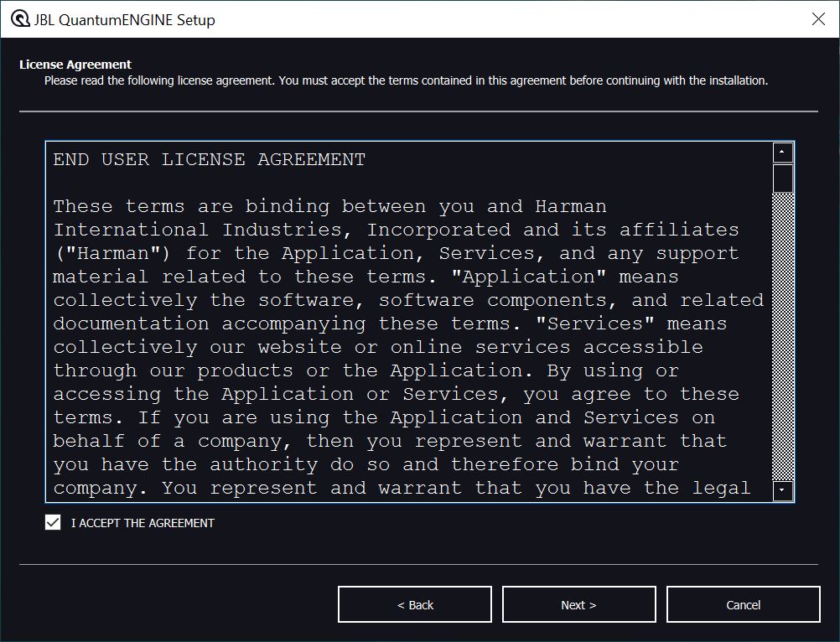Click the line starting 'terms. If you are using'
This screenshot has height=642, width=840.
tap(384, 419)
